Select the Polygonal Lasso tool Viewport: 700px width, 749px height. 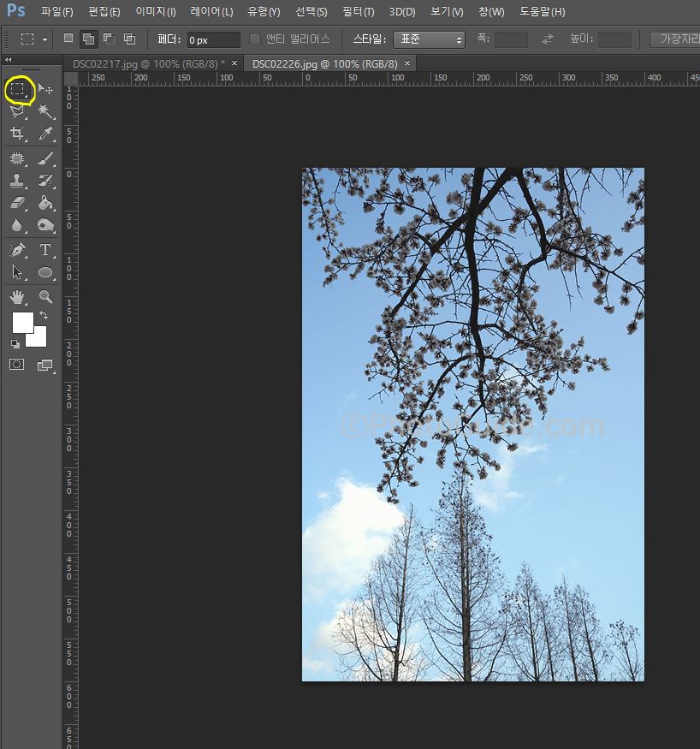click(17, 111)
